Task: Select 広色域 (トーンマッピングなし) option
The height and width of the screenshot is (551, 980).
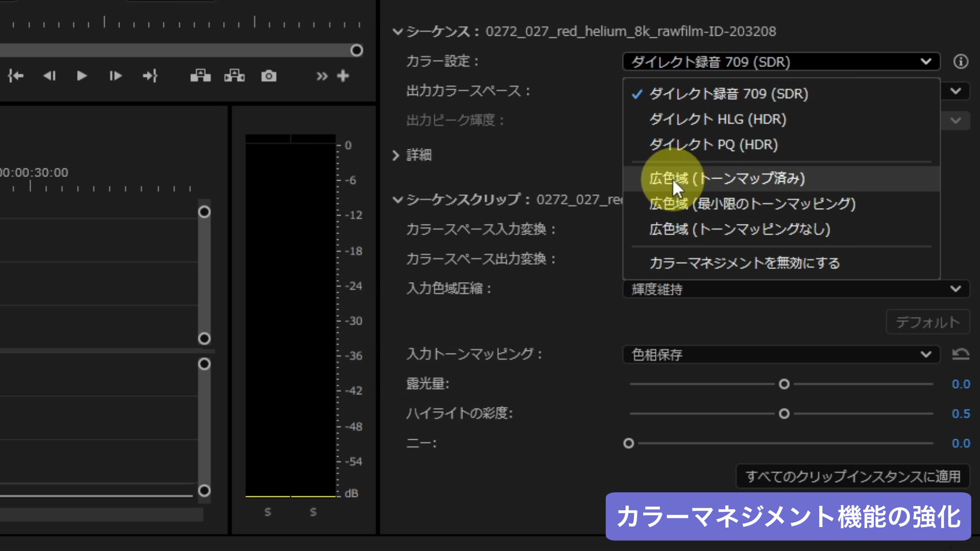Action: pyautogui.click(x=740, y=229)
